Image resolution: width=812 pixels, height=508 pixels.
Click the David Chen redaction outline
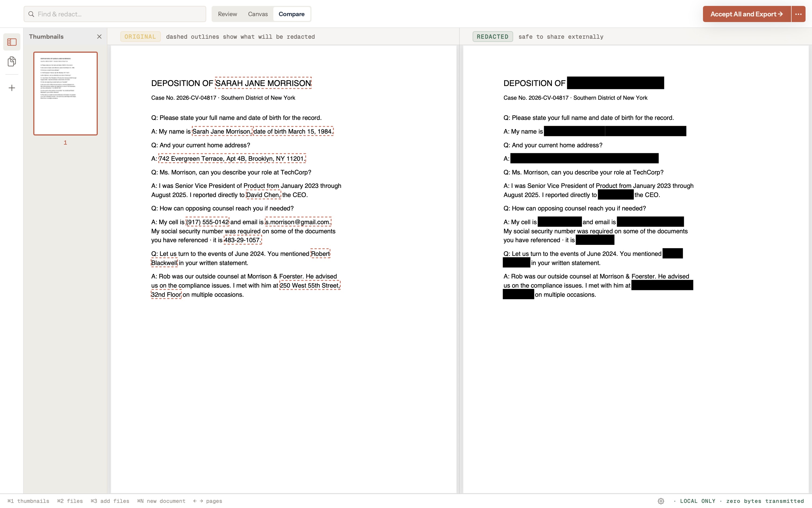tap(263, 195)
